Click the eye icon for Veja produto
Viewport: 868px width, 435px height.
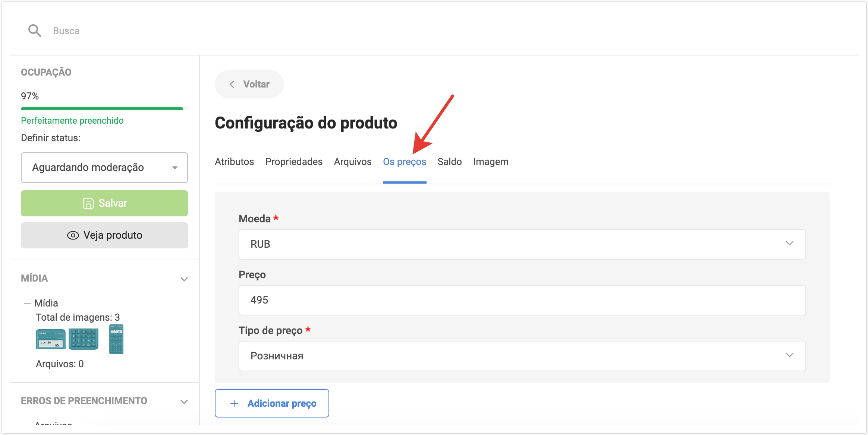[x=73, y=235]
